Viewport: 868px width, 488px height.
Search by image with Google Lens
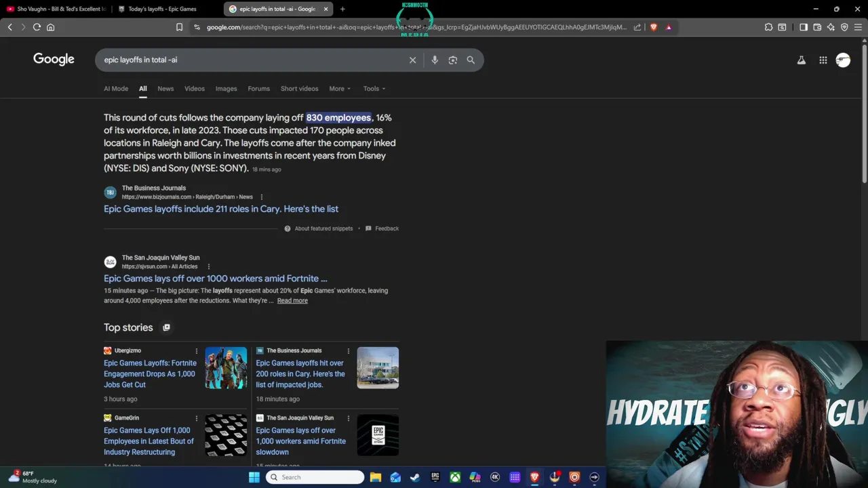(453, 60)
